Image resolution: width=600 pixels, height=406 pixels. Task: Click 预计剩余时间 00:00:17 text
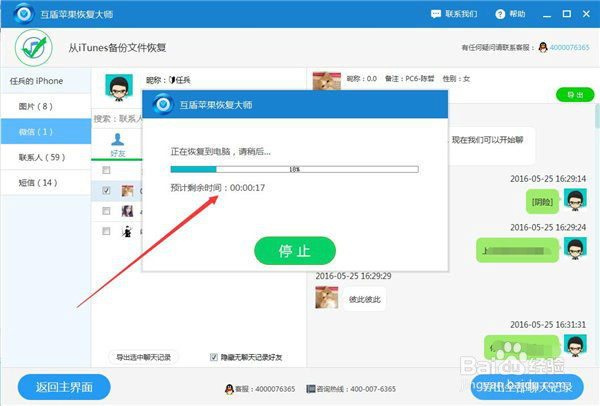(217, 188)
